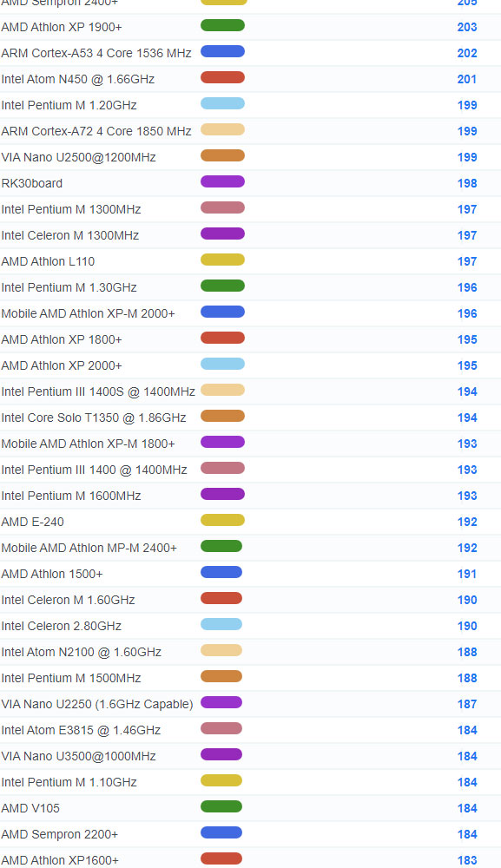Click score 201 for Intel Atom N450
Viewport: 501px width, 868px height.
[466, 79]
